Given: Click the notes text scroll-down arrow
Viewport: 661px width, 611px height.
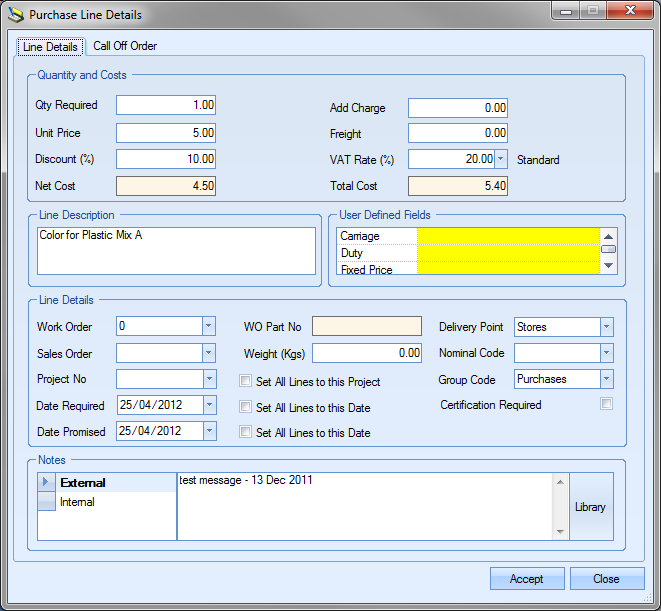Looking at the screenshot, I should (559, 532).
